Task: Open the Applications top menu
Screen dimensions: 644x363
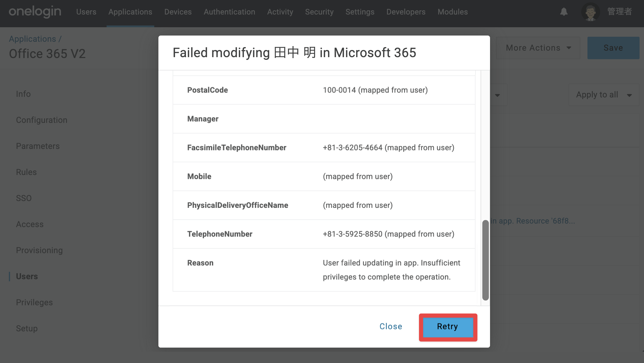Action: tap(130, 12)
